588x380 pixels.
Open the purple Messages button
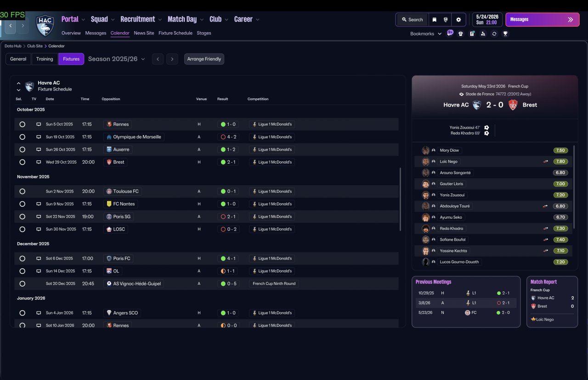[x=543, y=20]
